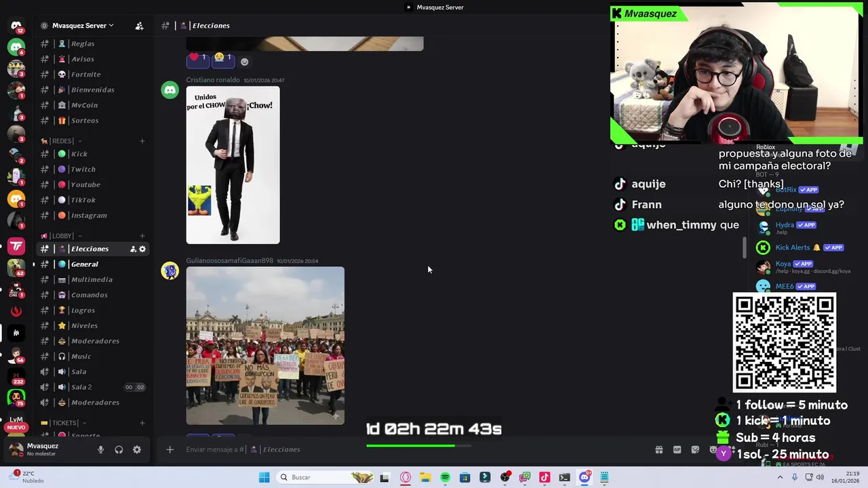Open Spotify from the taskbar
Viewport: 868px width, 488px height.
pos(445,477)
